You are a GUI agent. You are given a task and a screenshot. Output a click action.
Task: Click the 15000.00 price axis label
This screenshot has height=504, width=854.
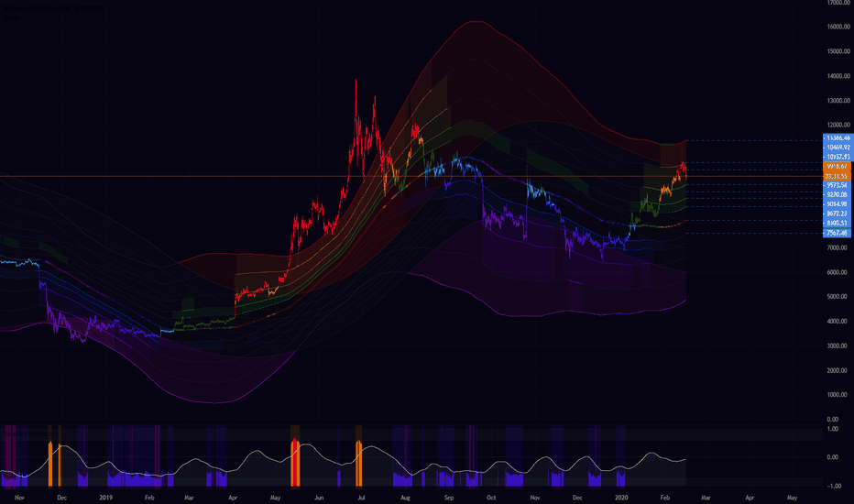pos(838,51)
